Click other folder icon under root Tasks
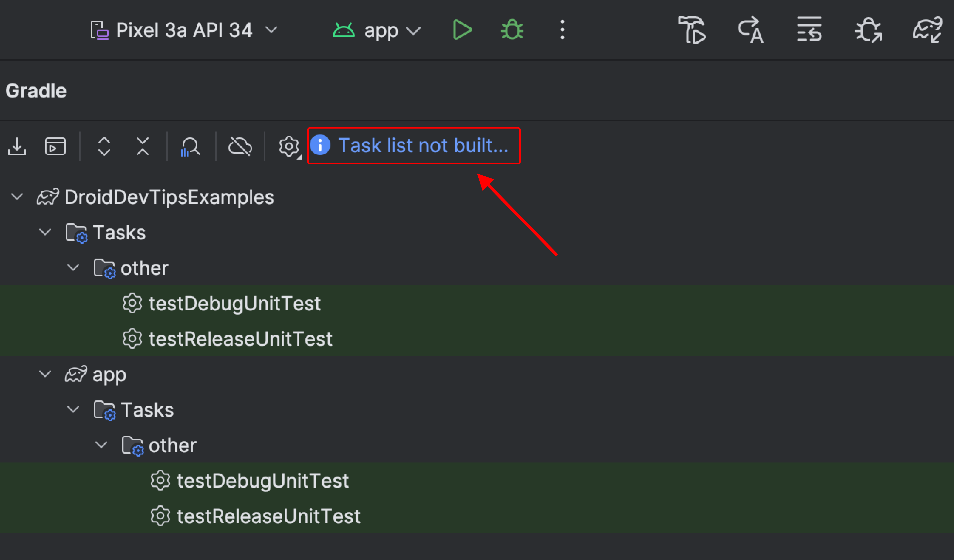954x560 pixels. pos(104,269)
